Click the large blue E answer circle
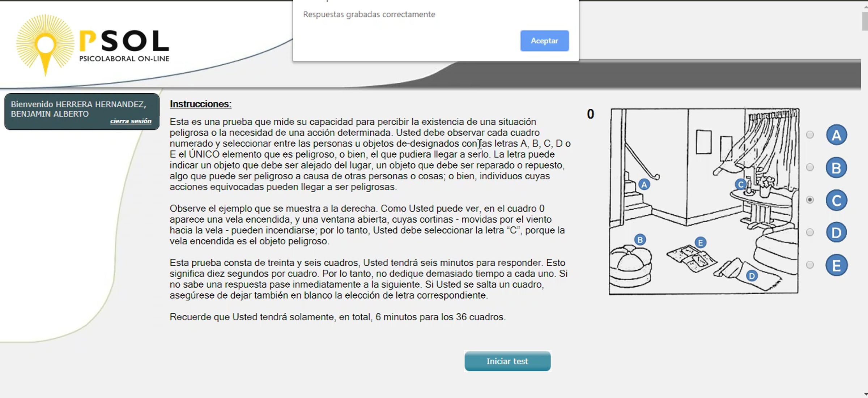 (x=836, y=265)
